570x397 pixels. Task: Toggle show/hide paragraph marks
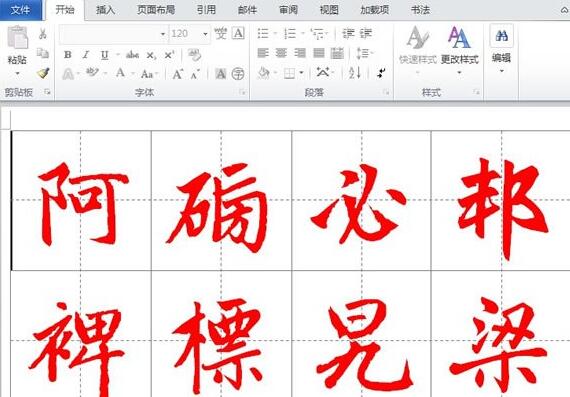[x=381, y=73]
